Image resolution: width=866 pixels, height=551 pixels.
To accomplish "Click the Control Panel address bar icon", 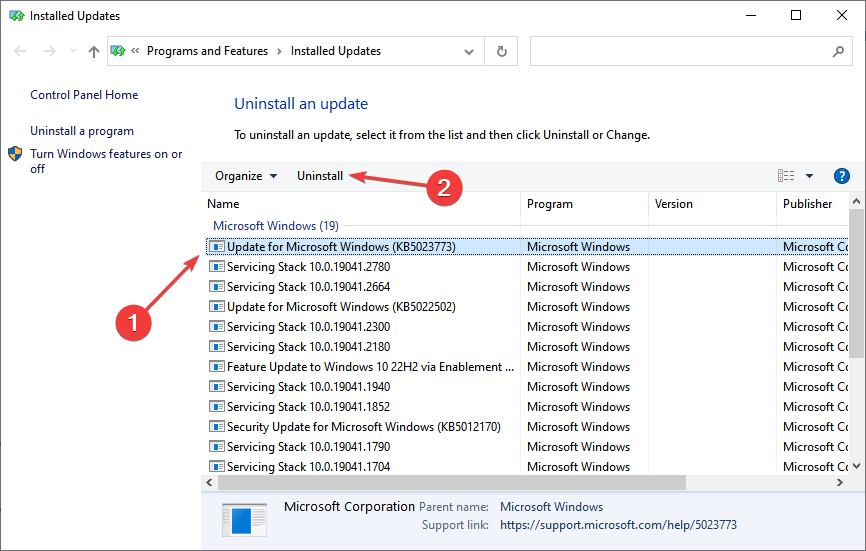I will [119, 51].
